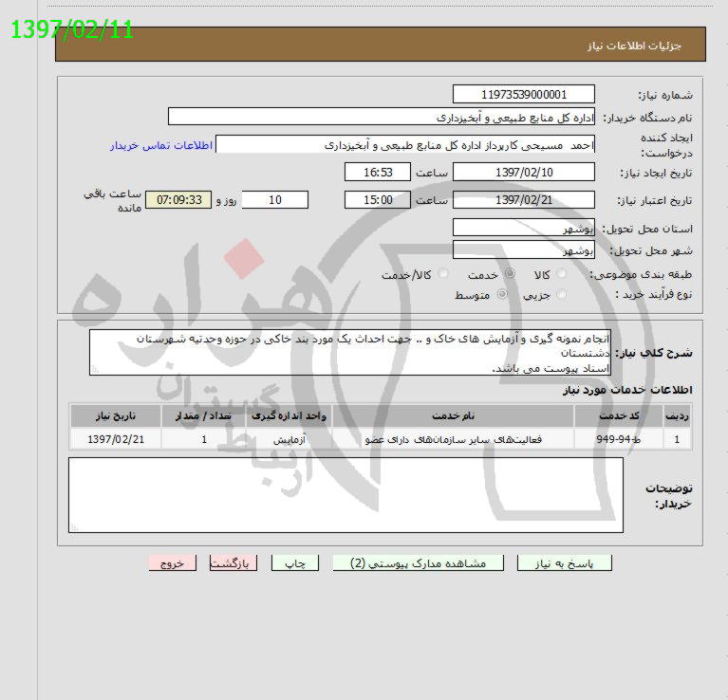The image size is (728, 700).
Task: Click the کد خدمت column header
Action: 625,416
